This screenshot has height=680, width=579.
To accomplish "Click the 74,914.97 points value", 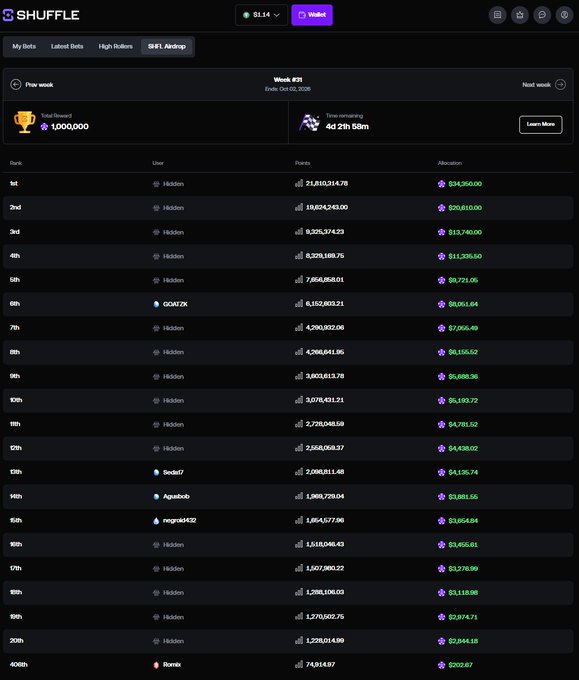I will (321, 664).
